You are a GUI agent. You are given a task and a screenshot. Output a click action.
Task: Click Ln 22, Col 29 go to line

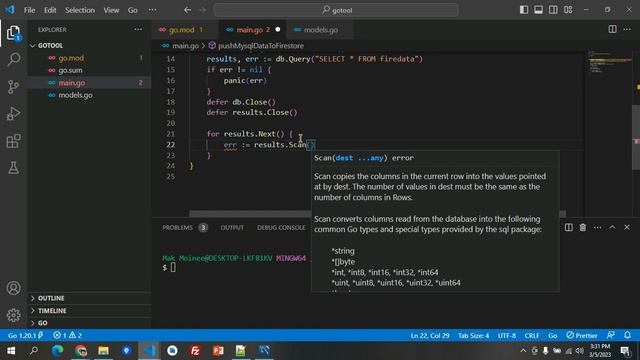pyautogui.click(x=430, y=335)
